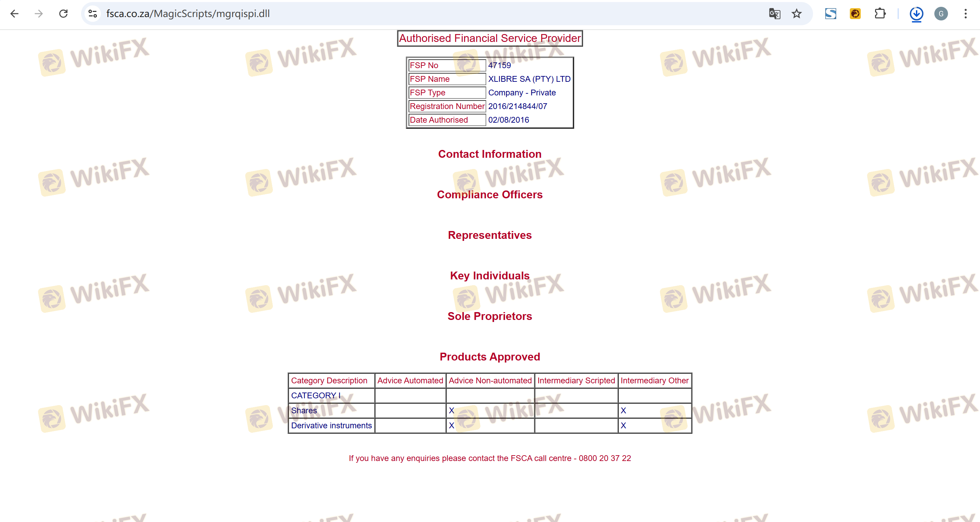Click the X under Intermediary Other for Shares
Screen dimensions: 980x522
point(623,411)
